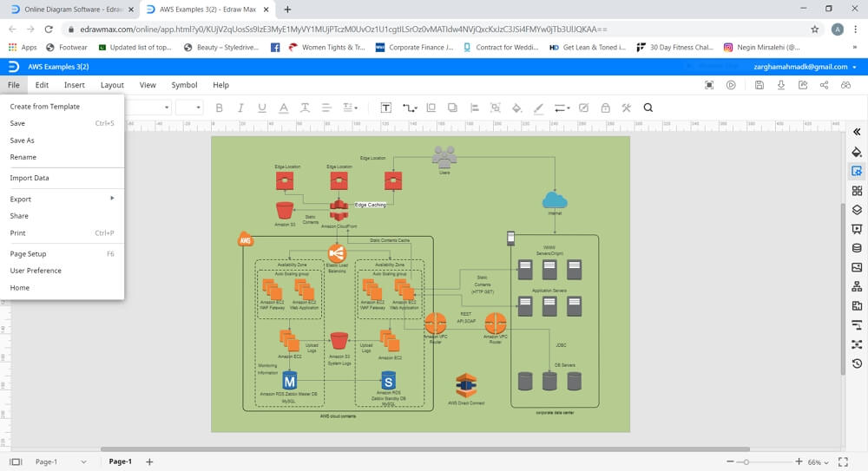Open the Page-1 selector dropdown
The height and width of the screenshot is (471, 868).
point(61,461)
